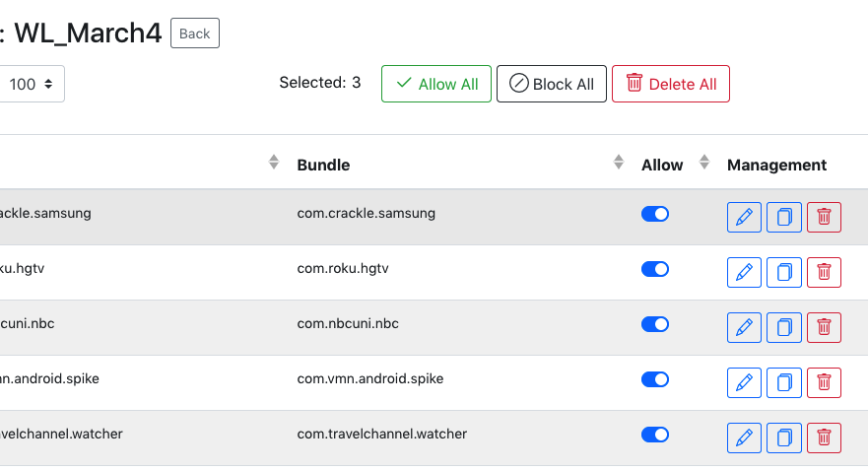Delete the com.nbcuni.nbc entry

coord(824,328)
